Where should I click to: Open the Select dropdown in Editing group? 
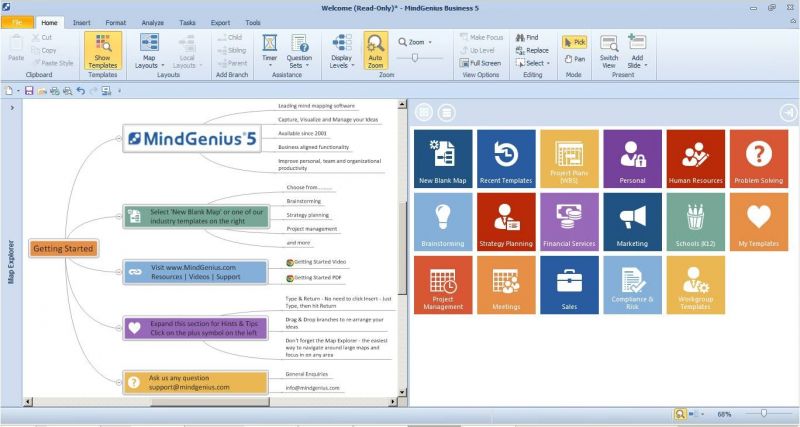click(x=533, y=63)
